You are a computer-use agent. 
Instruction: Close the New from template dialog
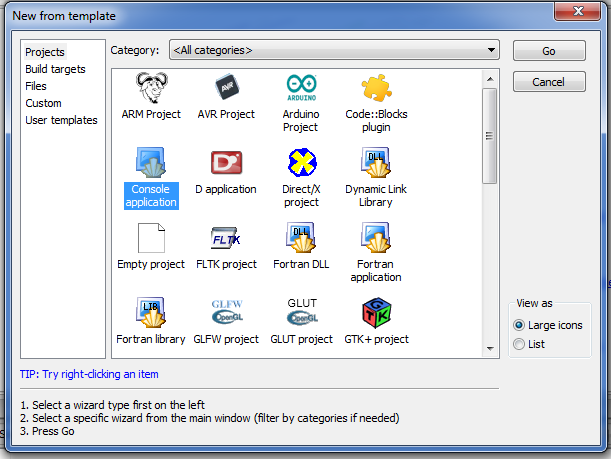click(x=577, y=11)
